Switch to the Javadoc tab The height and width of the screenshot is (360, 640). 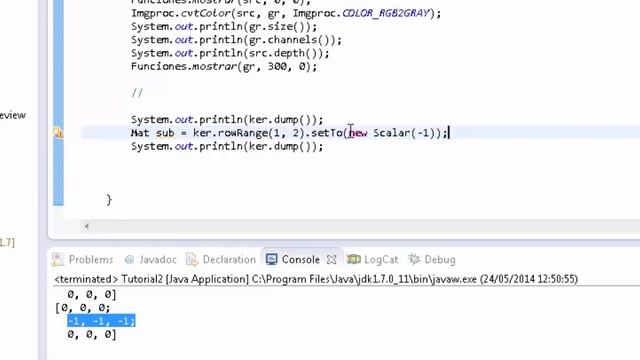coord(151,260)
